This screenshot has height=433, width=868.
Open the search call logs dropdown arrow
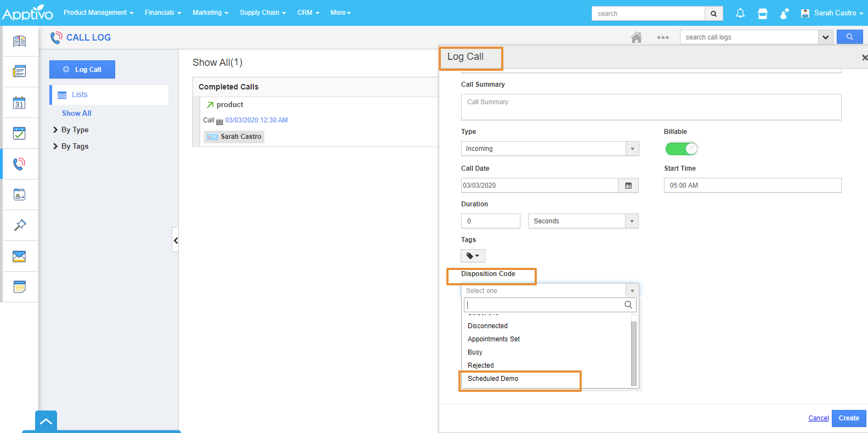click(x=825, y=37)
